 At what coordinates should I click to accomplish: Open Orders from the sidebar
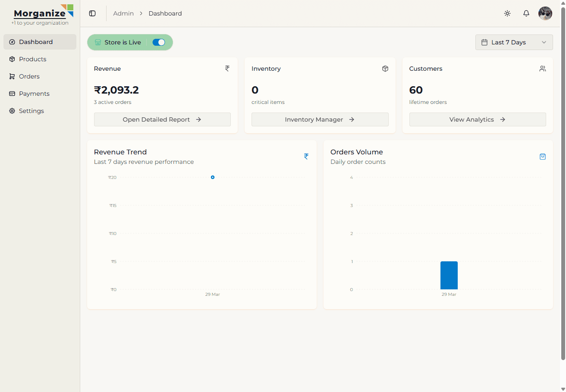[29, 76]
